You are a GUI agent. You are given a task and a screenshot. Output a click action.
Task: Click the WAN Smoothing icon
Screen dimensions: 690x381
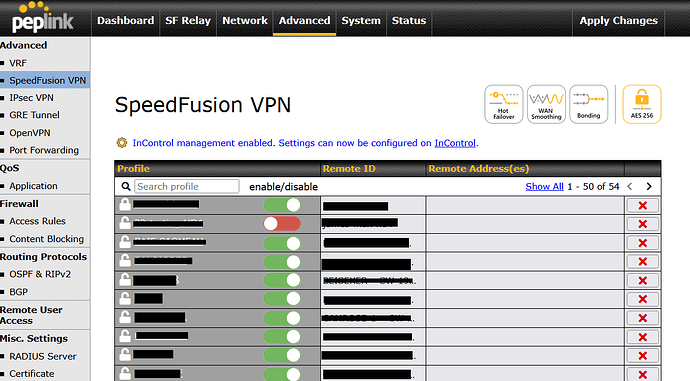pos(546,104)
